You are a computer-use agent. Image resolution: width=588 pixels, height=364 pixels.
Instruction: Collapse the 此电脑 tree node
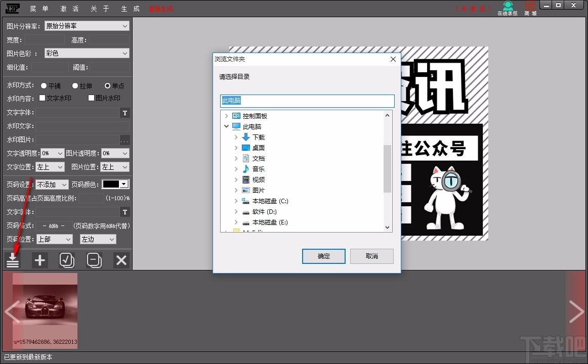point(226,126)
